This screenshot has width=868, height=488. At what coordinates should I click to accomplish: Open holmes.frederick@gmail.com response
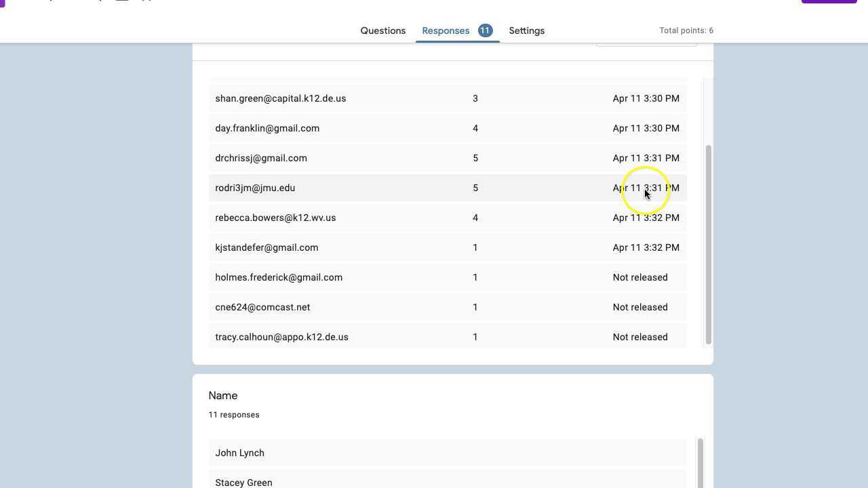279,277
